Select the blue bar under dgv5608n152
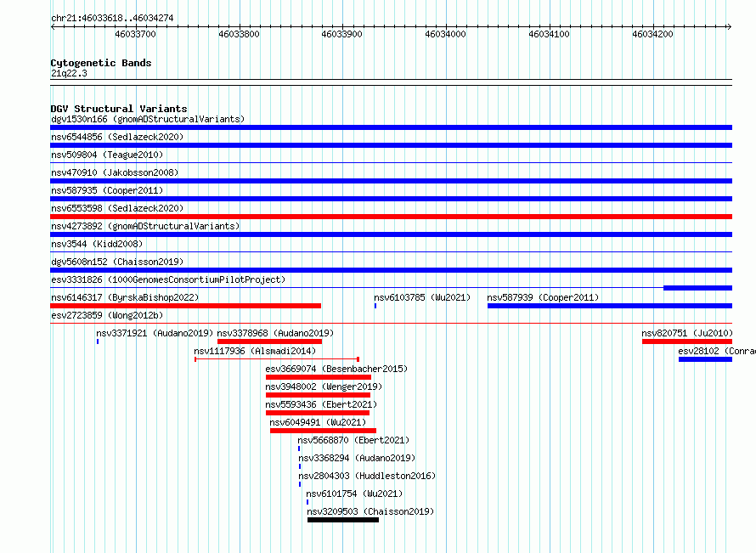The image size is (756, 553). click(x=391, y=270)
